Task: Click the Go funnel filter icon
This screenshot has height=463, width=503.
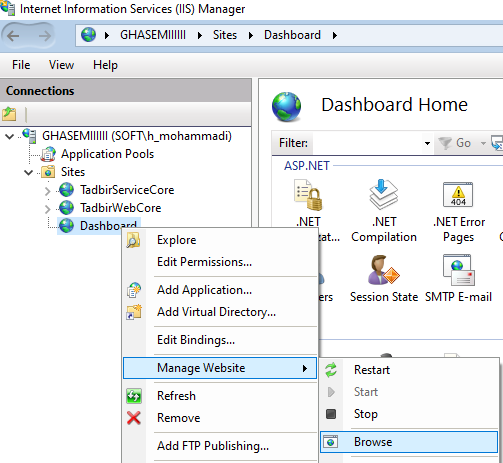Action: [445, 143]
